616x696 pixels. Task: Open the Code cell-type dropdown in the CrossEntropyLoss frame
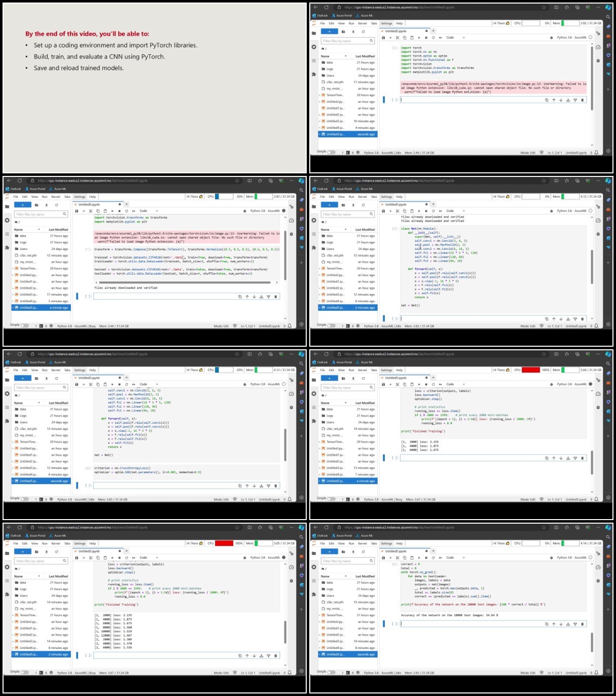click(x=149, y=384)
